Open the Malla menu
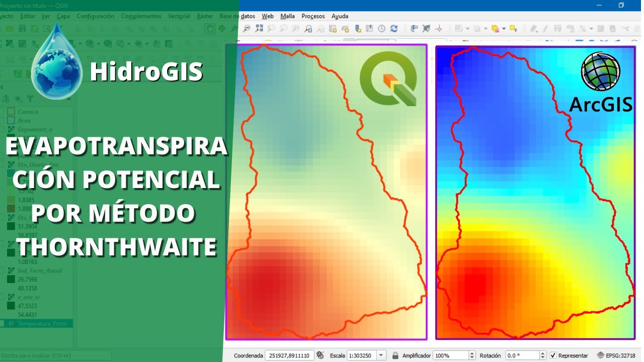Image resolution: width=644 pixels, height=362 pixels. 287,16
